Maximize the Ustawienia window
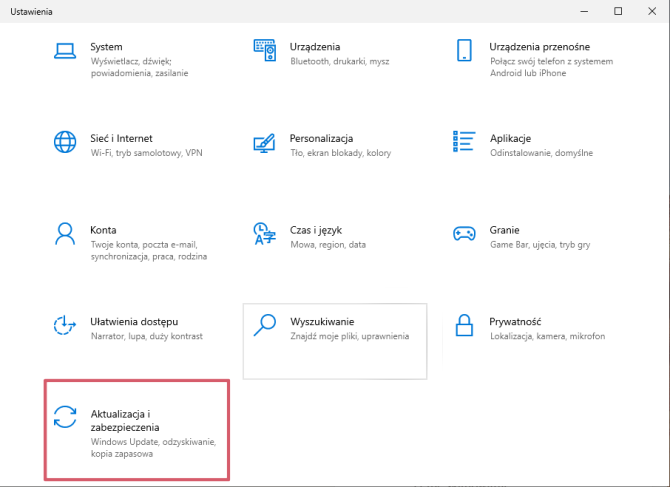This screenshot has width=670, height=487. pos(618,11)
